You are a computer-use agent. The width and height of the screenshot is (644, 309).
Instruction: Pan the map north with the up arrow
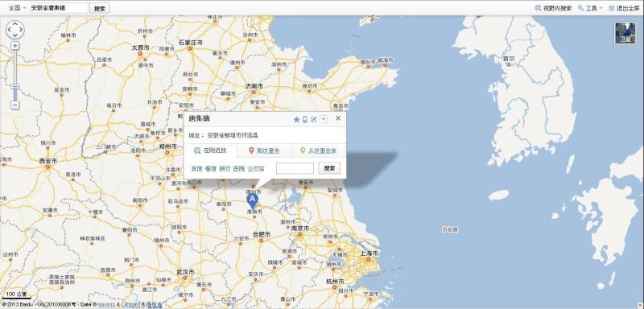[15, 24]
